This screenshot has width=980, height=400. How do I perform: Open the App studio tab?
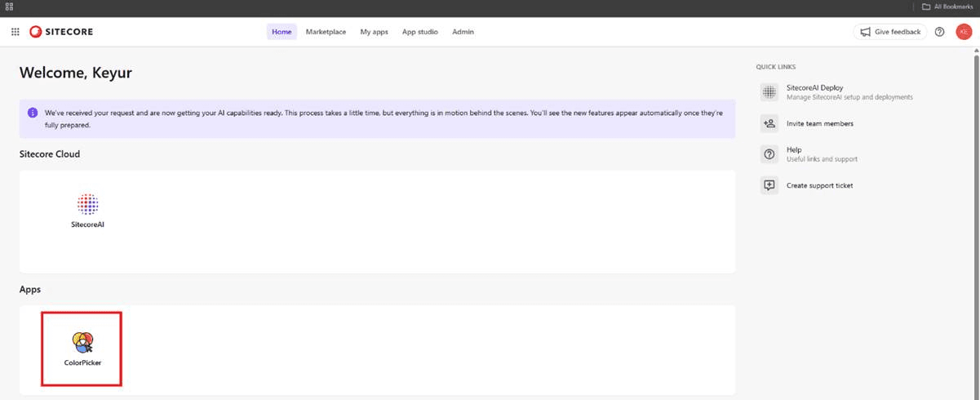click(x=419, y=32)
